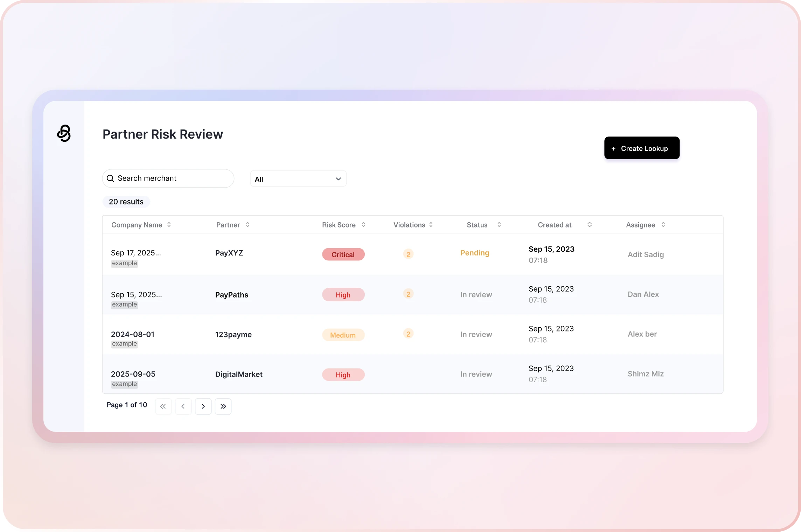The height and width of the screenshot is (532, 801).
Task: Click the app logo in sidebar
Action: [64, 133]
